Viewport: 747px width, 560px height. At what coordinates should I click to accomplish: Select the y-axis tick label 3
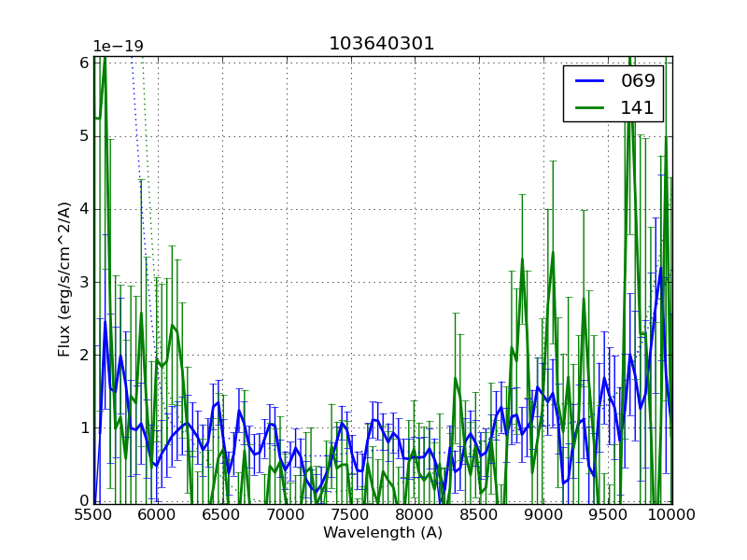point(84,282)
